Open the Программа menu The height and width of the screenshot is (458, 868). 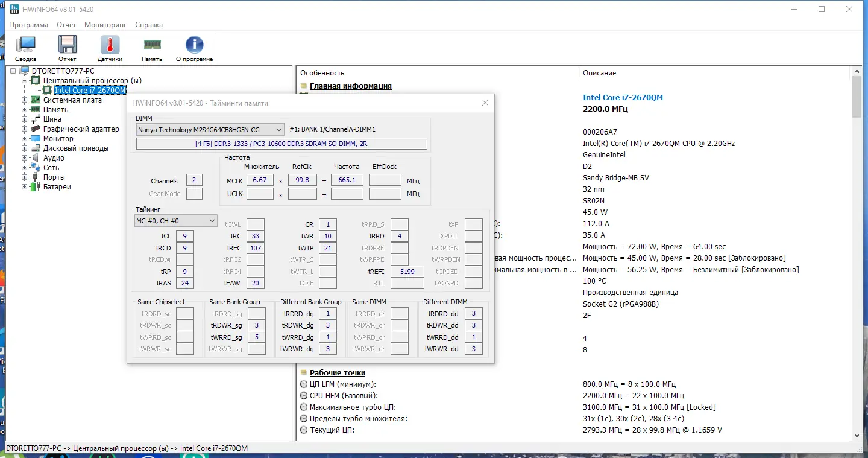(28, 25)
